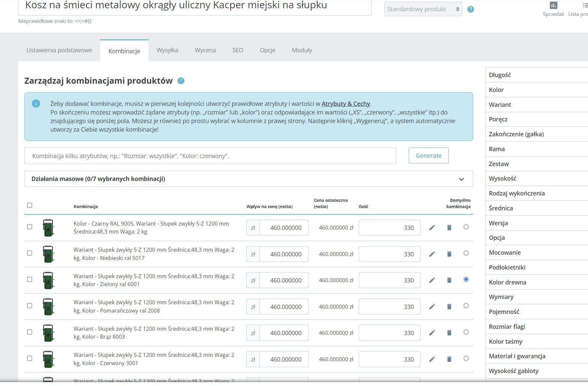
Task: Edit the Brąz 8003 combination
Action: coord(432,333)
